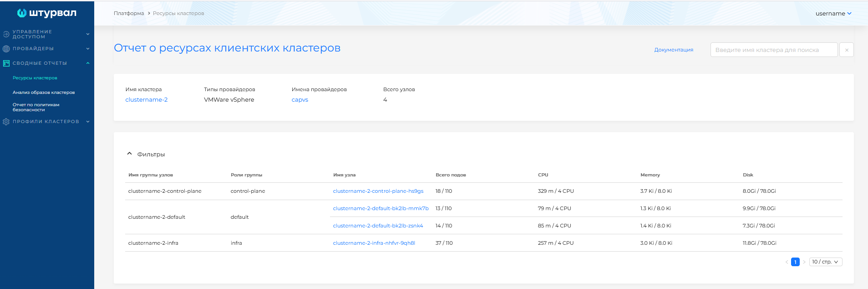The image size is (868, 289).
Task: Go to the previous page arrow
Action: [787, 262]
